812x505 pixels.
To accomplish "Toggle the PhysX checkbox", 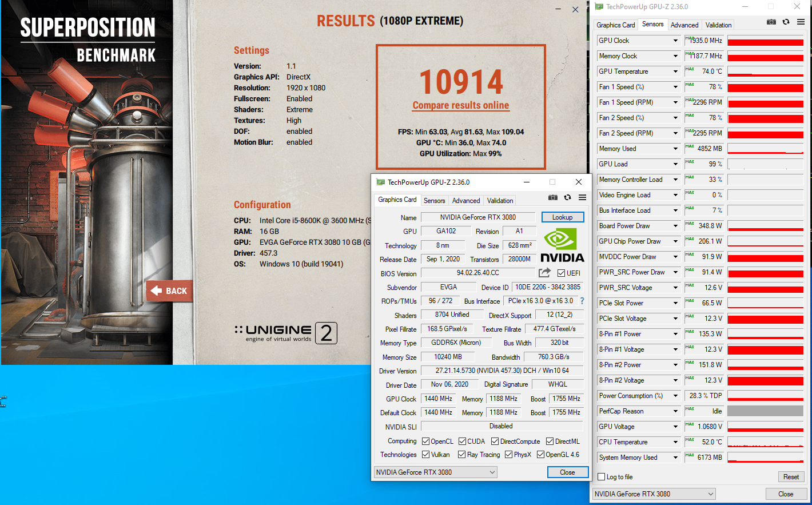I will tap(508, 455).
